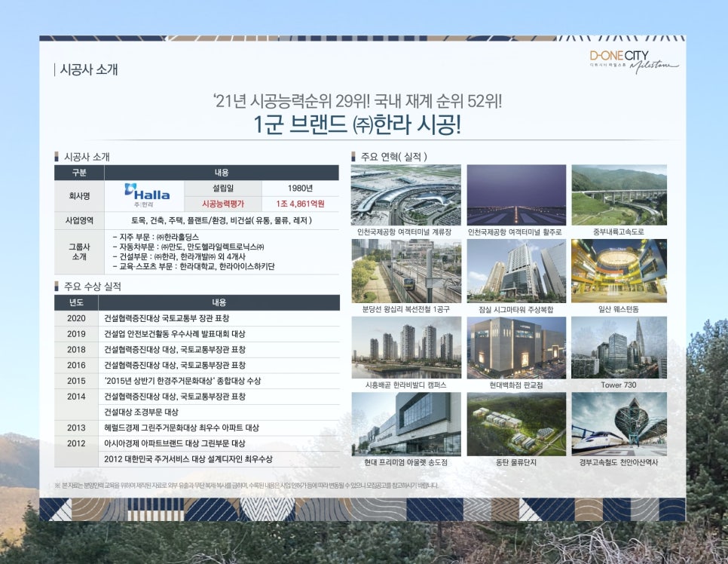This screenshot has height=564, width=728.
Task: Click the 건설부문 : ㈜한라, 한라개발㈜ line
Action: click(179, 256)
